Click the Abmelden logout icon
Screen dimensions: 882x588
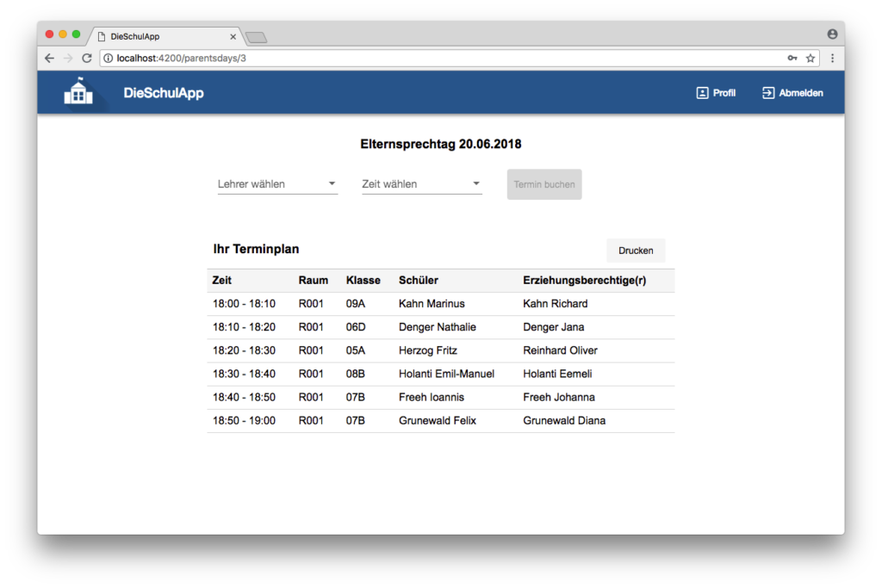(x=768, y=93)
